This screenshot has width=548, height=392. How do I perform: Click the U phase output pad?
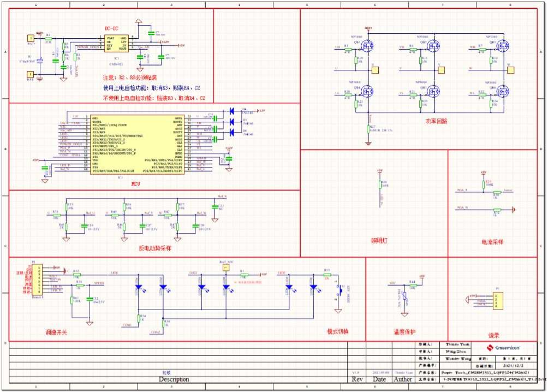tap(374, 69)
